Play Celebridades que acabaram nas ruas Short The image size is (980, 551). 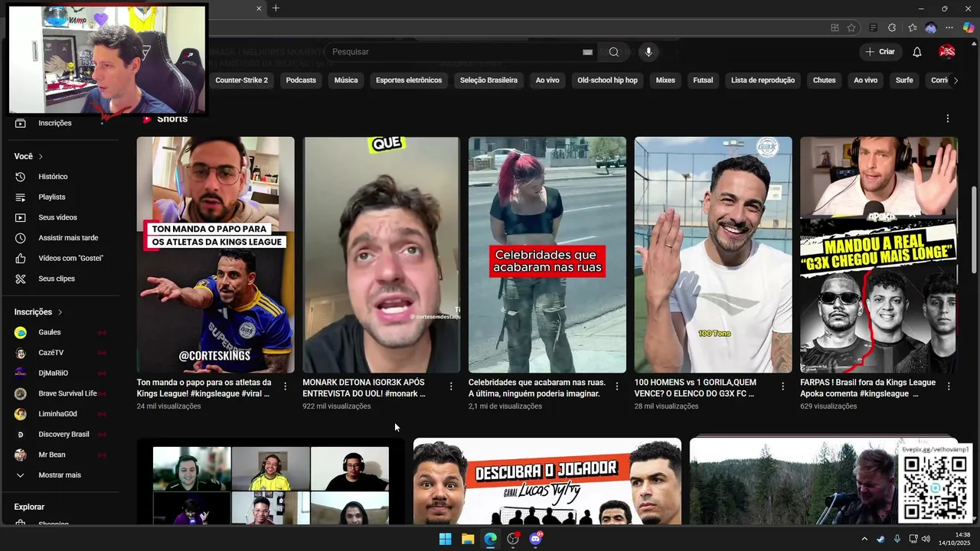[547, 255]
